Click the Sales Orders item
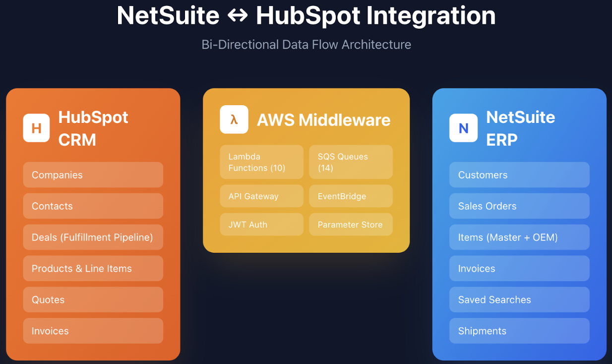 tap(519, 206)
